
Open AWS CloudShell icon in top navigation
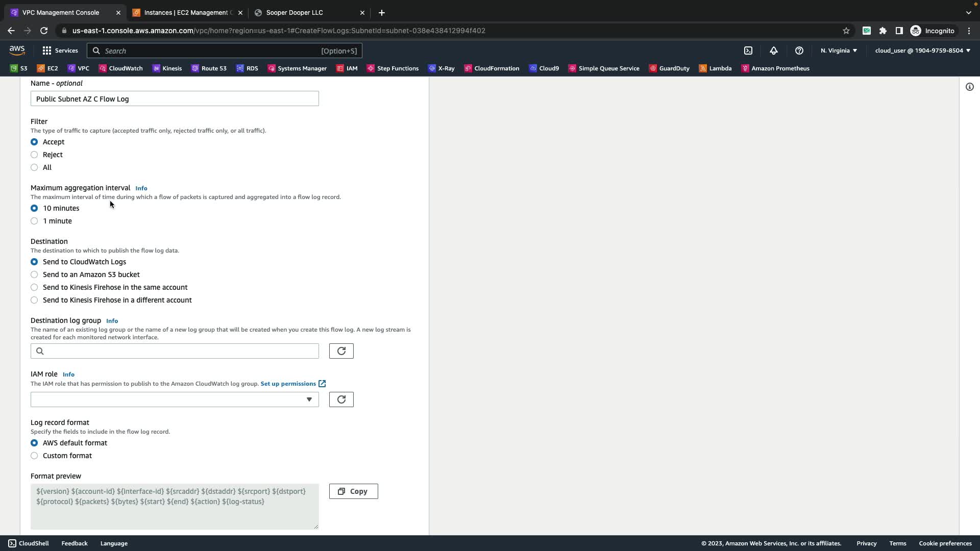748,51
